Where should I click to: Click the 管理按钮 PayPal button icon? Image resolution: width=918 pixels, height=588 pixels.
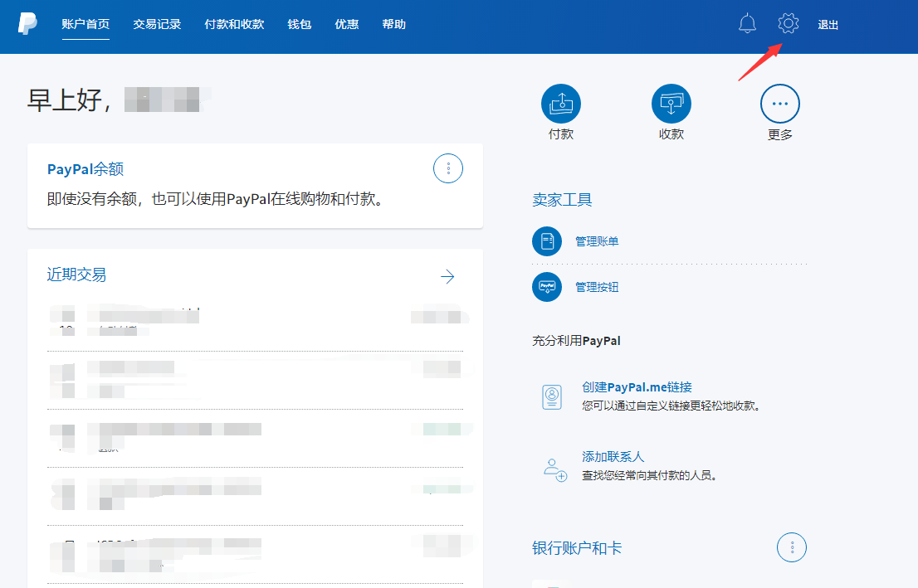[x=547, y=287]
